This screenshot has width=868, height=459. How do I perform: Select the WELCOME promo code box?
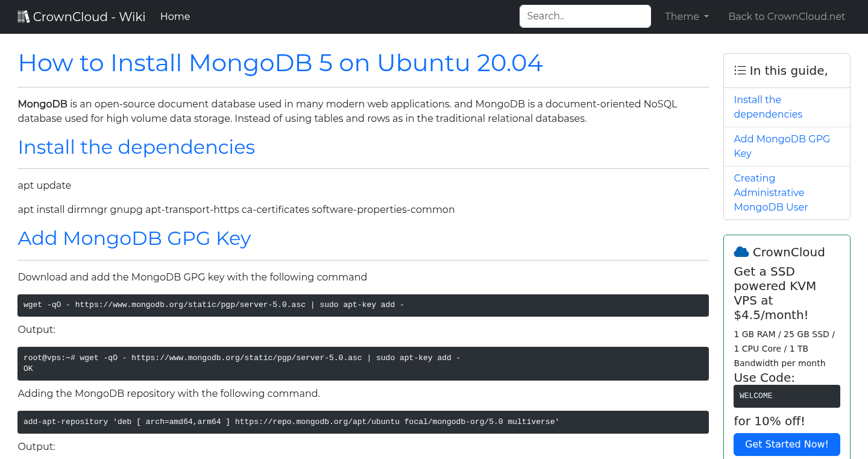(787, 396)
